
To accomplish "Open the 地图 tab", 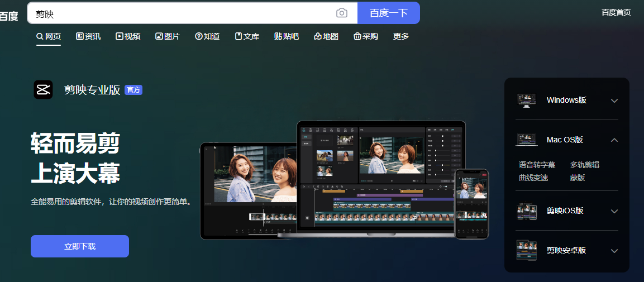I will tap(326, 36).
